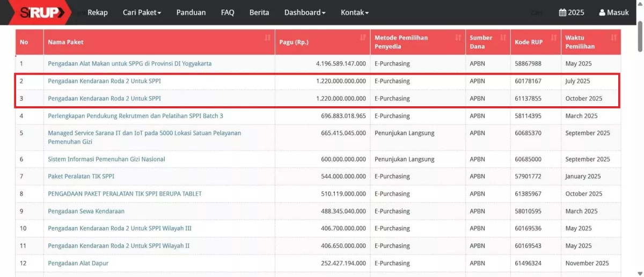Sort by Waktu Pemilihan column icon
This screenshot has height=277, width=644.
pyautogui.click(x=613, y=38)
